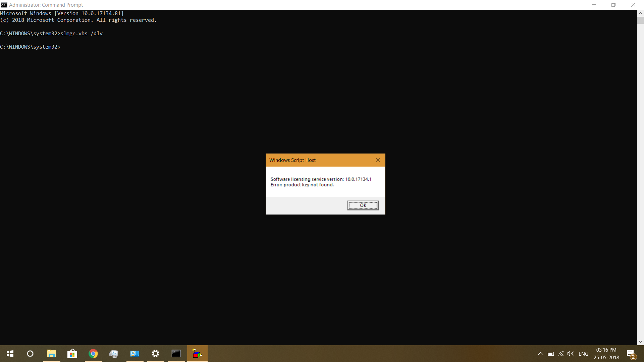
Task: Open Action Center notifications icon
Action: pyautogui.click(x=631, y=354)
